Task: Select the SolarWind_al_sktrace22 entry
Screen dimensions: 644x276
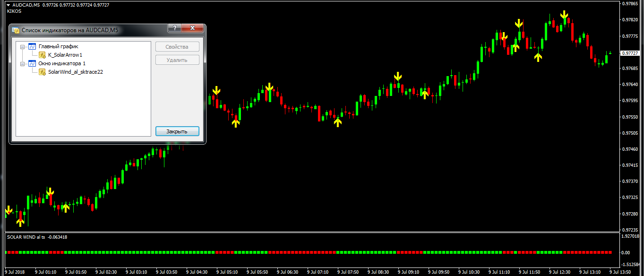Action: [x=76, y=72]
